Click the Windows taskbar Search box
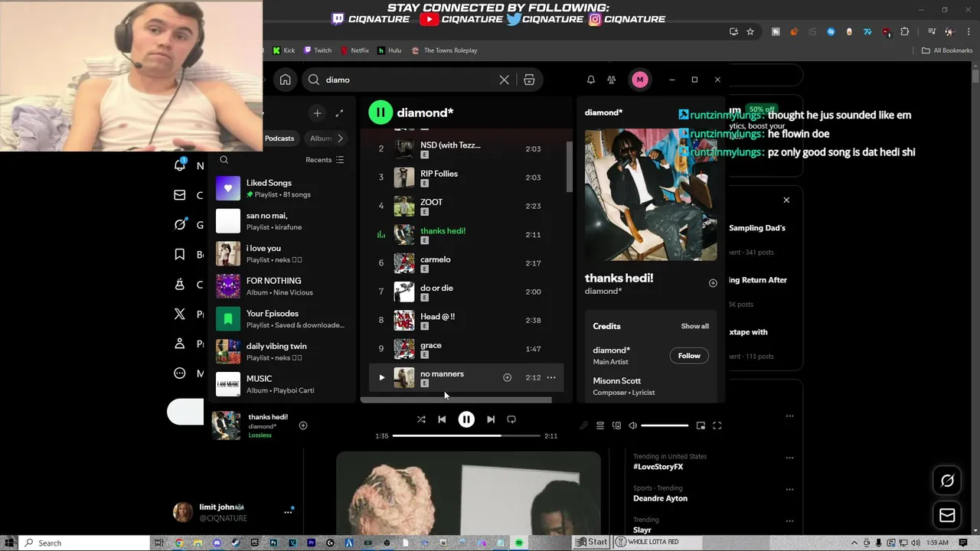 pyautogui.click(x=84, y=543)
